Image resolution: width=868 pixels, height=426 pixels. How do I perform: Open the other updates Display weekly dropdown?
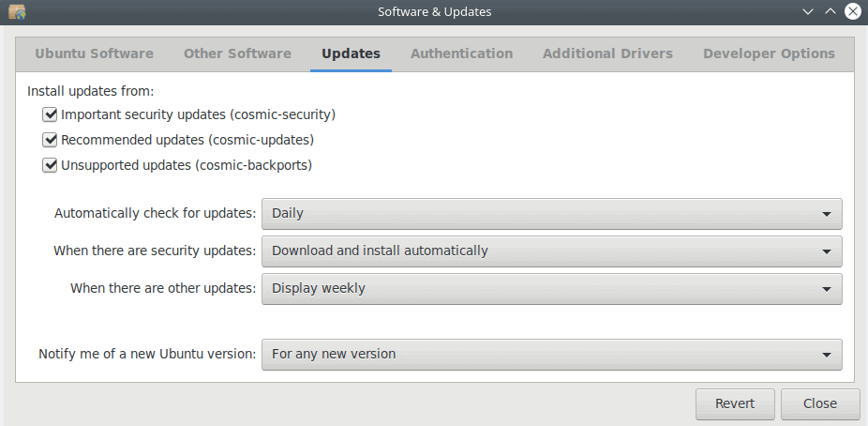point(552,289)
